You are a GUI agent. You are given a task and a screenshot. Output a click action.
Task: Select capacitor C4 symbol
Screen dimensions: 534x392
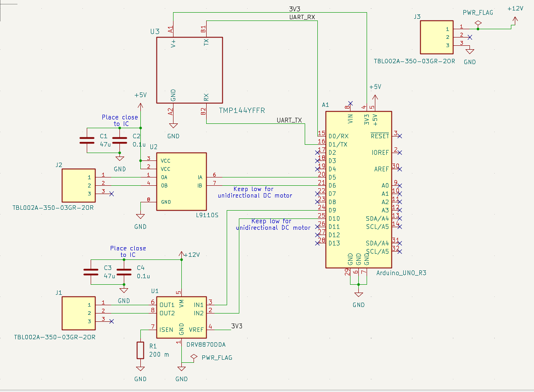pos(124,272)
